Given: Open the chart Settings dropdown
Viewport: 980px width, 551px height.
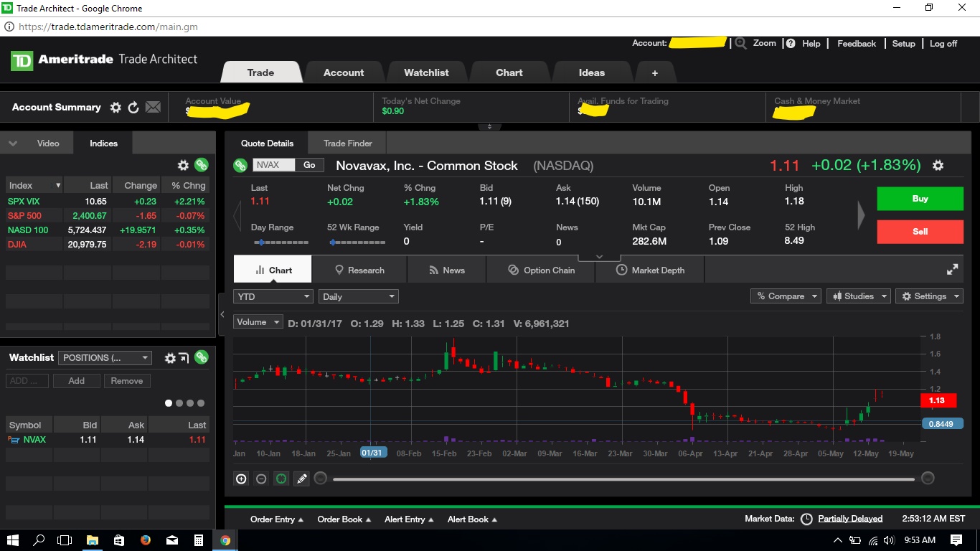Looking at the screenshot, I should tap(929, 296).
